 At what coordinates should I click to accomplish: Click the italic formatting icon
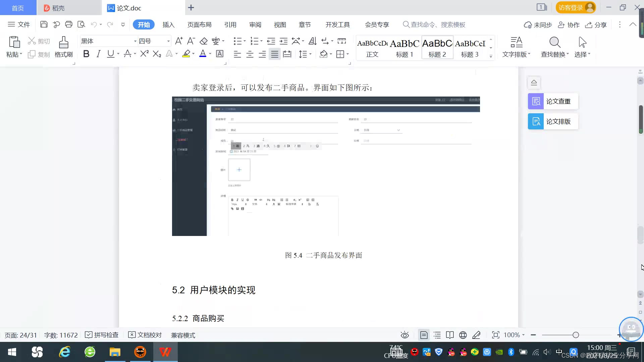tap(98, 54)
